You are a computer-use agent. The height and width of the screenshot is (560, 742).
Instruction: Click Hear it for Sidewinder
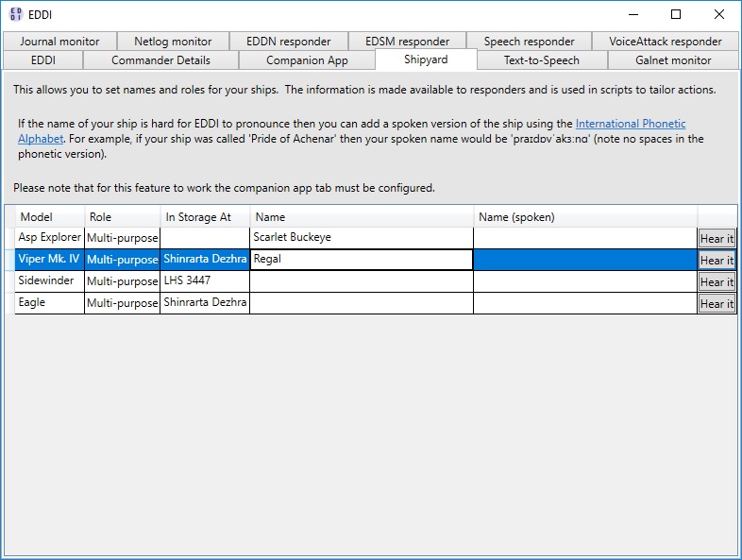click(x=717, y=282)
